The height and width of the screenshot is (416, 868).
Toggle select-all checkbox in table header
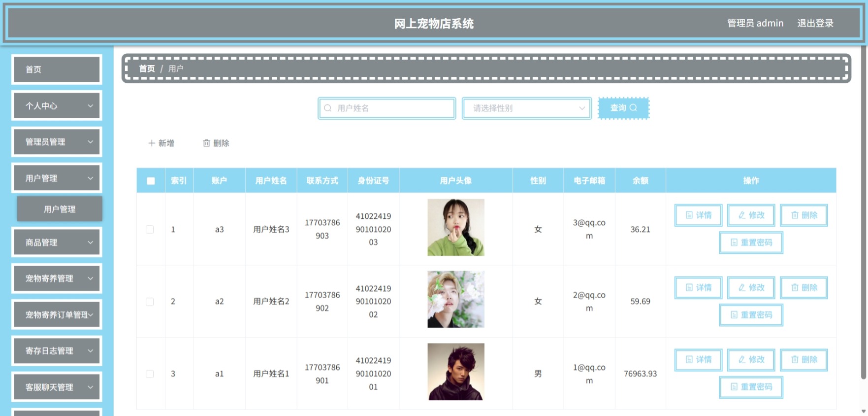click(x=151, y=181)
